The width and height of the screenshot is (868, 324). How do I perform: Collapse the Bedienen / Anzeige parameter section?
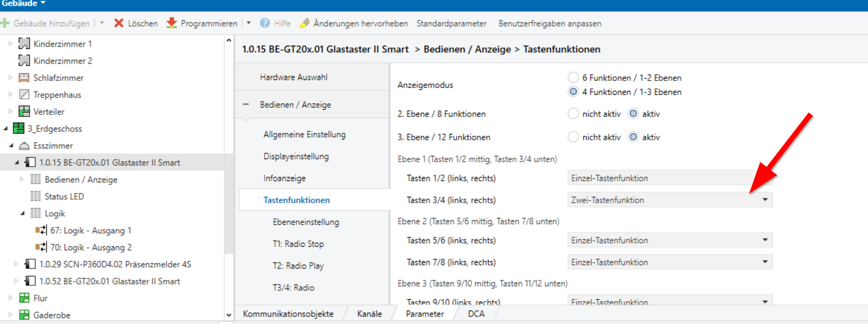click(246, 104)
